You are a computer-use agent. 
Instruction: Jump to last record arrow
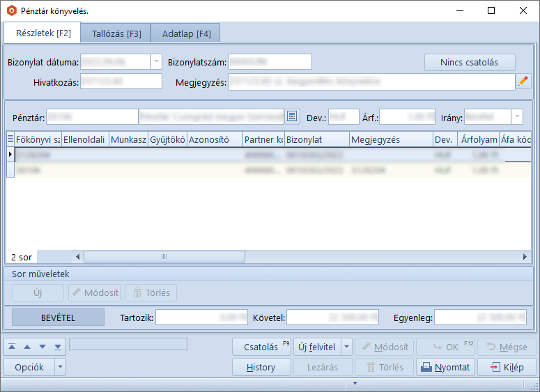tap(58, 346)
